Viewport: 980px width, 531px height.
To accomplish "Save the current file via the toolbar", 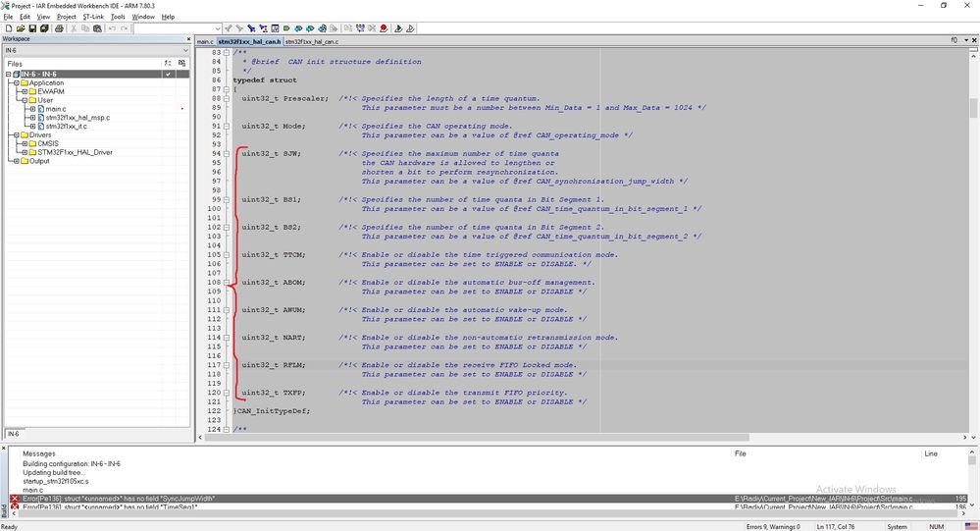I will [x=32, y=28].
